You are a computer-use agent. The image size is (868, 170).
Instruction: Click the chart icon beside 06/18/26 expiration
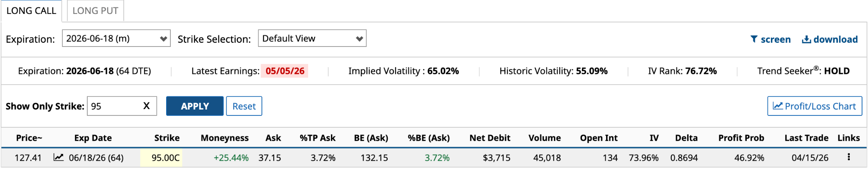(x=58, y=157)
